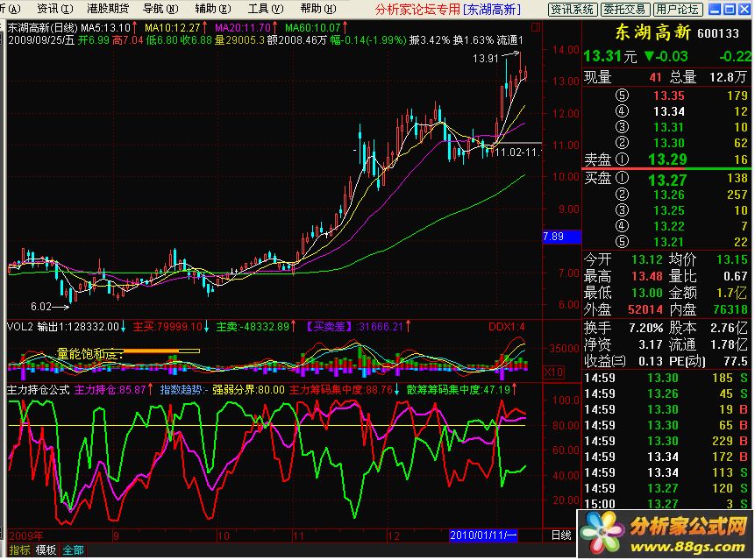This screenshot has height=560, width=755.
Task: Click the 分析家论坛专用 title text
Action: pyautogui.click(x=417, y=9)
